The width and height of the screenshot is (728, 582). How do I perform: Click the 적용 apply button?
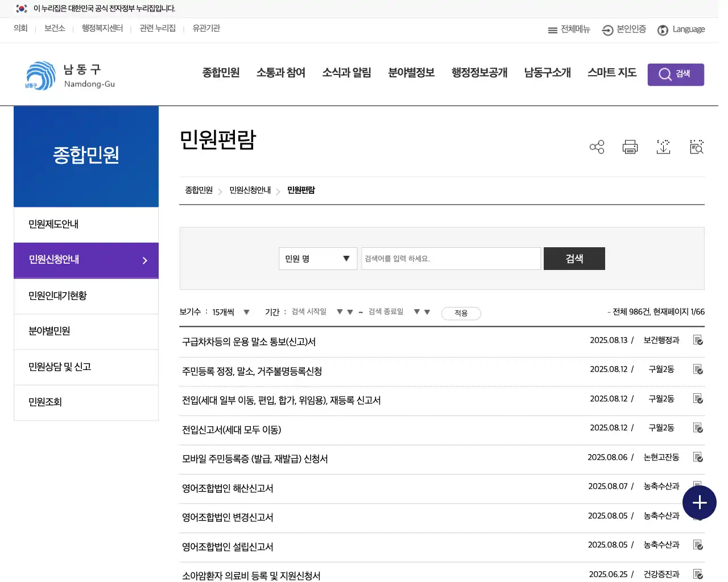point(461,313)
